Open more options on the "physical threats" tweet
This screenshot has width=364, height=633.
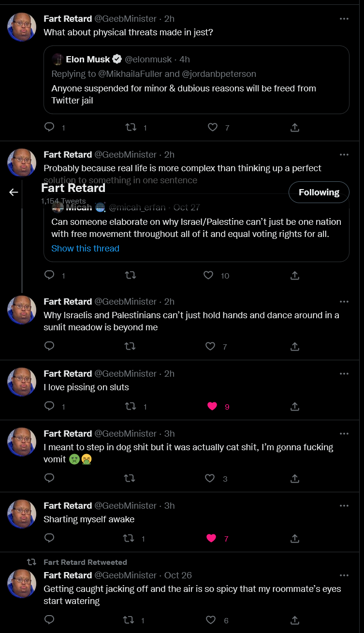click(x=344, y=19)
